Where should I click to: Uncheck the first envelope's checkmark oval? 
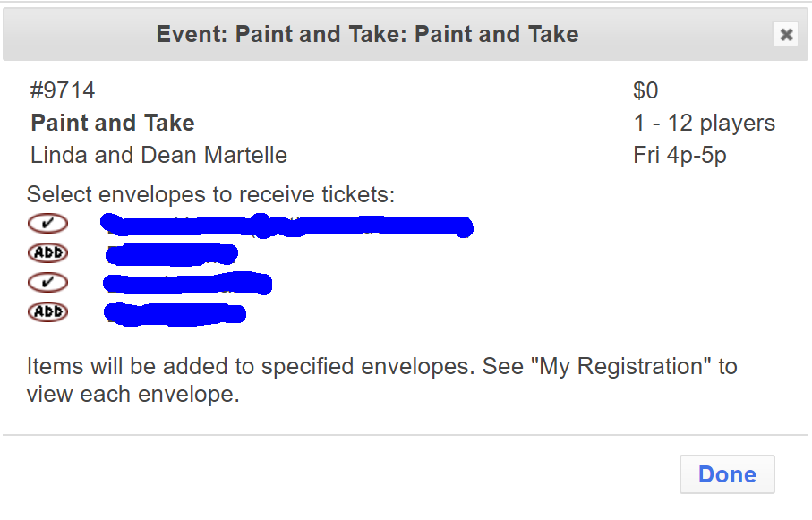[47, 223]
